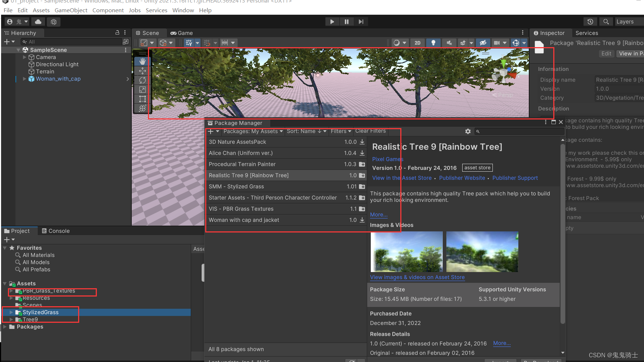Screen dimensions: 644x362
Task: Toggle Scene audio mute
Action: (x=449, y=43)
